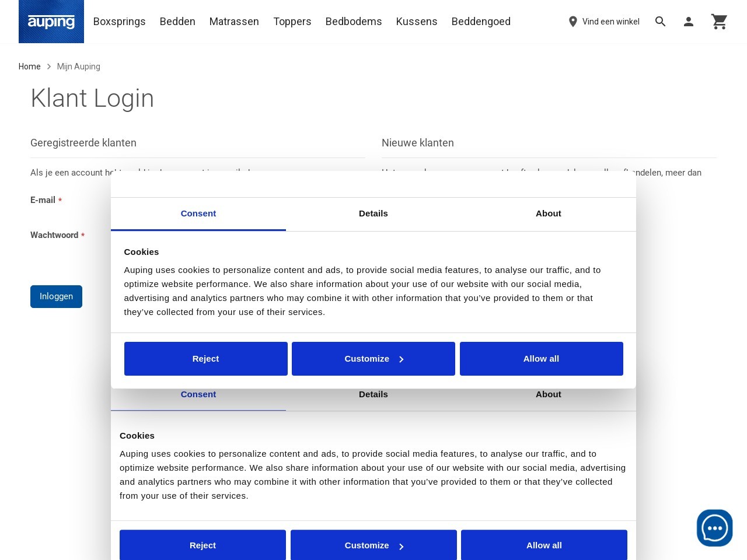Switch to the Details tab in the upper cookie dialog
The image size is (747, 560).
(373, 213)
